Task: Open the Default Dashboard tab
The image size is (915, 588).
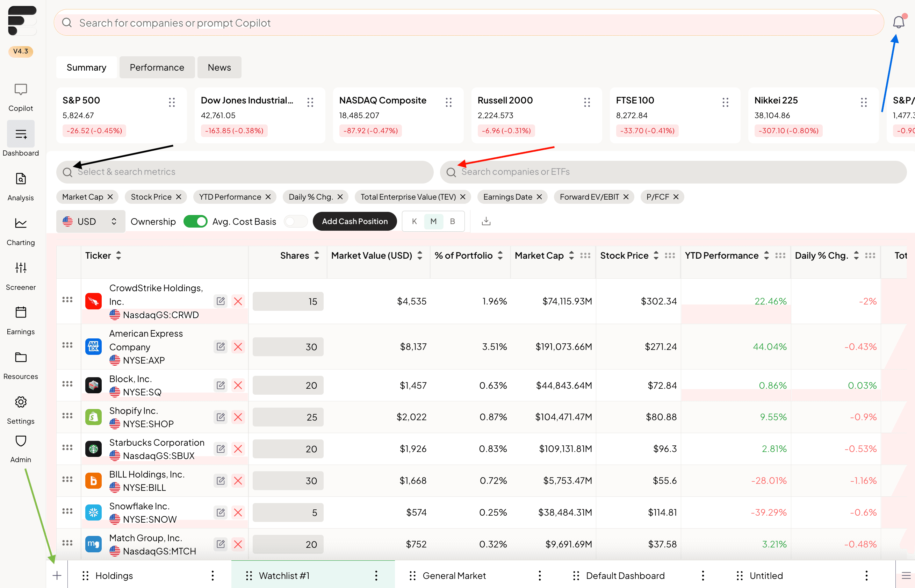Action: [x=625, y=575]
